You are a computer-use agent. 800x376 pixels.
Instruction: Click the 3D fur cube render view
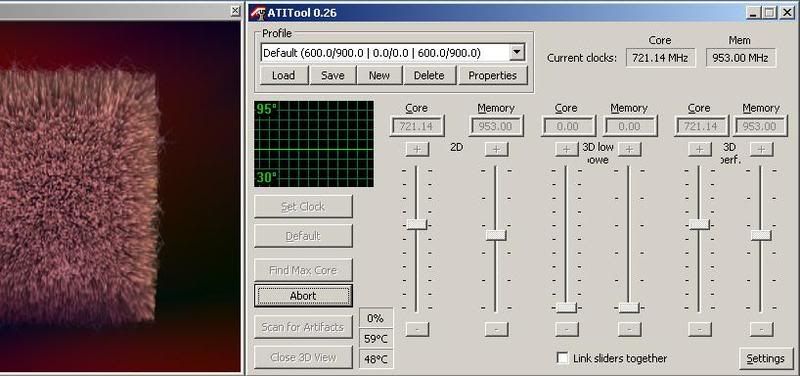(120, 196)
